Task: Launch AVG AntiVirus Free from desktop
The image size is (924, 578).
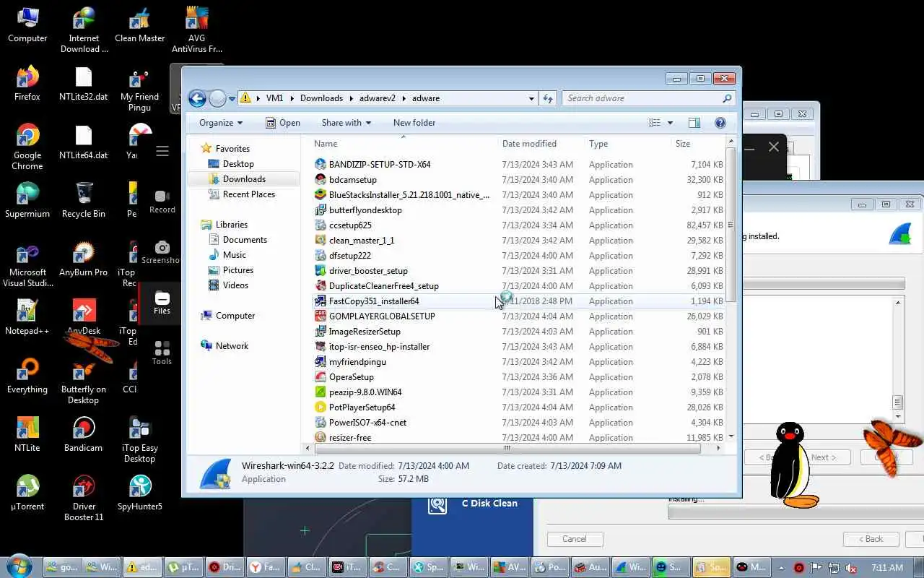Action: click(x=196, y=30)
